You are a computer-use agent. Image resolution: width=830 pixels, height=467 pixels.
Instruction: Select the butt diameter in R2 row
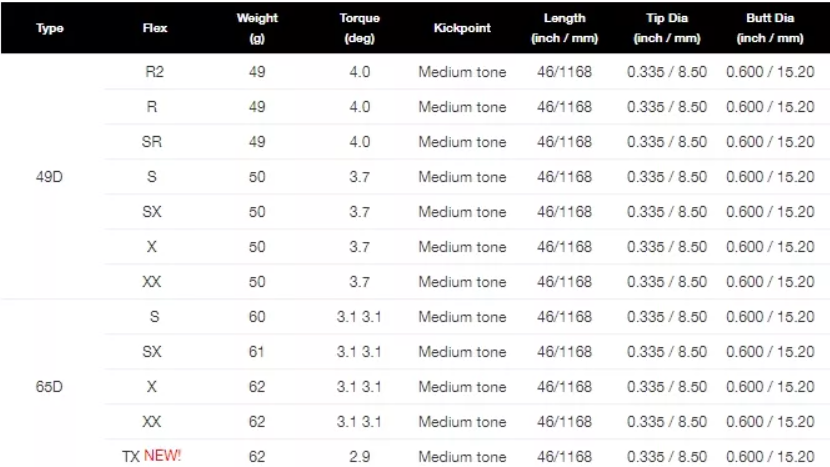769,72
